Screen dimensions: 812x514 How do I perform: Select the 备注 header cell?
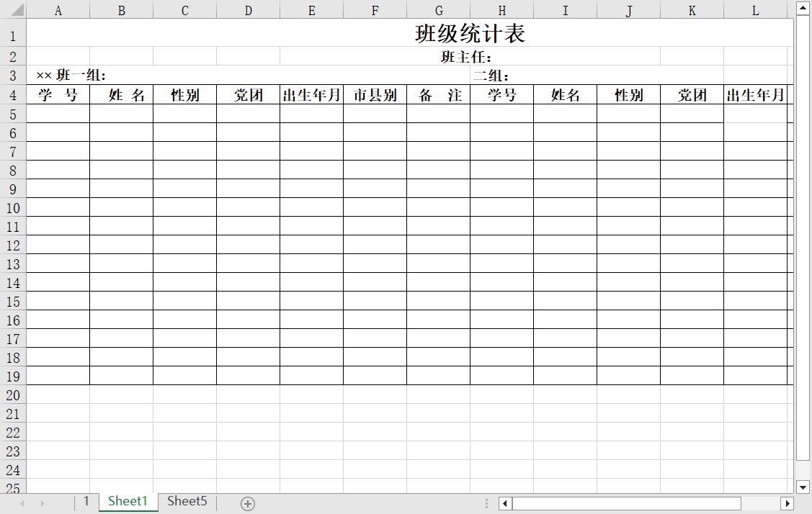click(x=438, y=94)
